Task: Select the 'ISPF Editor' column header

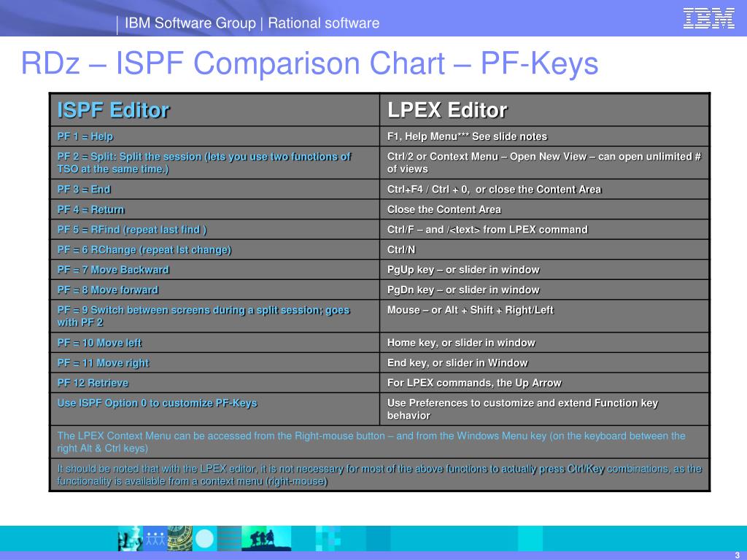Action: pos(215,110)
